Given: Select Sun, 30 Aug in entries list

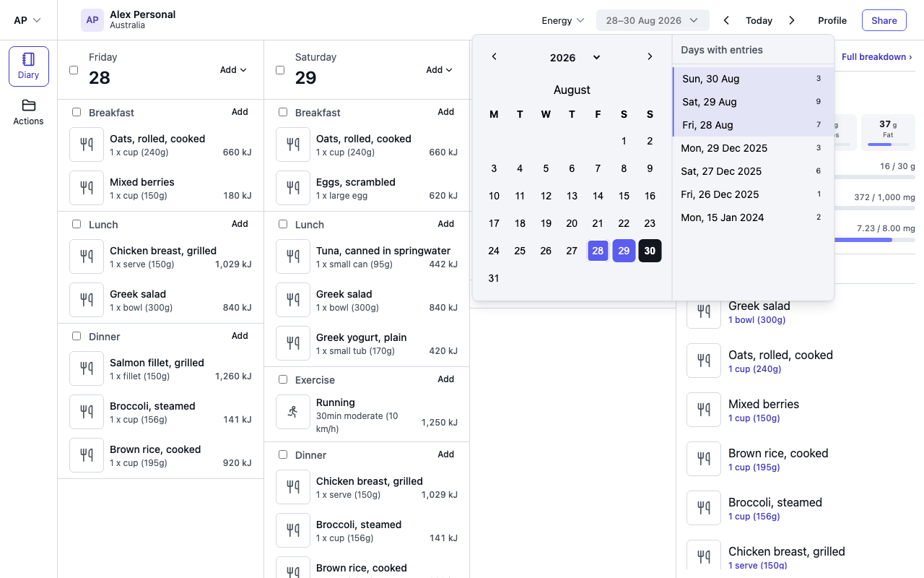Looking at the screenshot, I should point(753,79).
